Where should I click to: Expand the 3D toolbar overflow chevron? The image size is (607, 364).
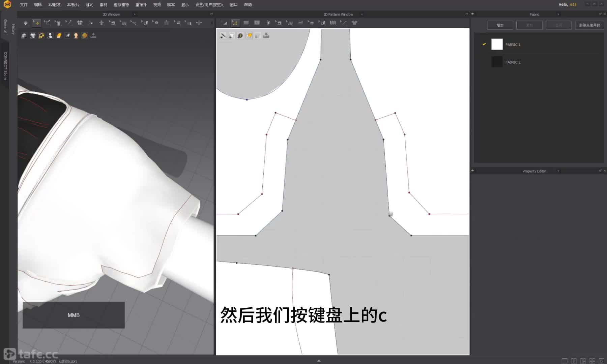[x=212, y=23]
